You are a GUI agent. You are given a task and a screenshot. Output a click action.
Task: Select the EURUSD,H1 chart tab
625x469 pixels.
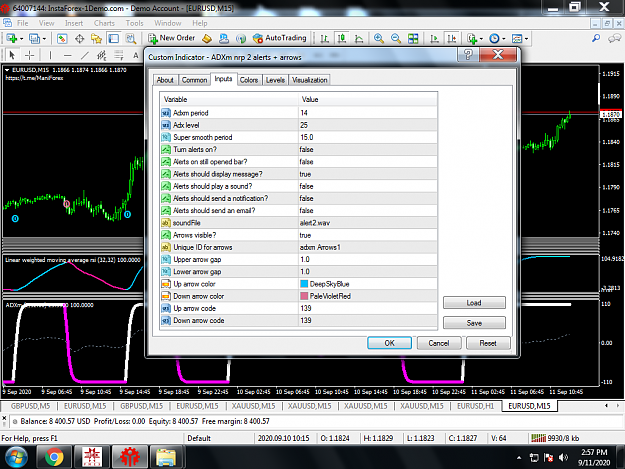475,406
